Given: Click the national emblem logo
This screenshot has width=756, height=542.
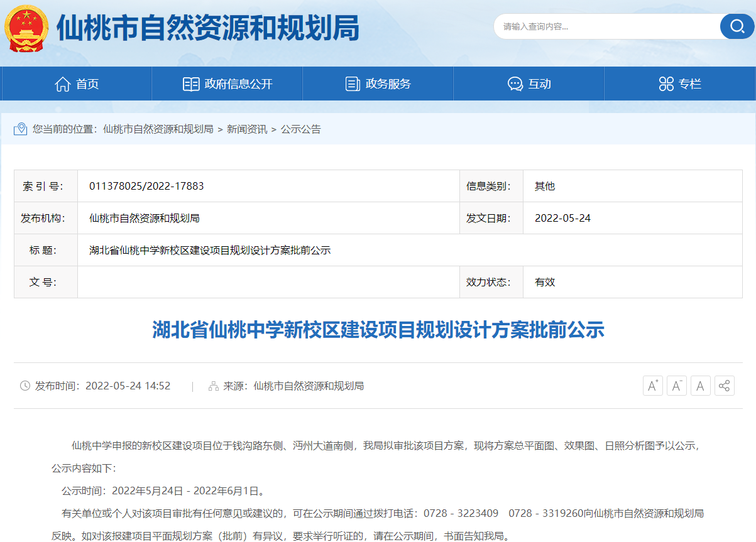Looking at the screenshot, I should (26, 28).
